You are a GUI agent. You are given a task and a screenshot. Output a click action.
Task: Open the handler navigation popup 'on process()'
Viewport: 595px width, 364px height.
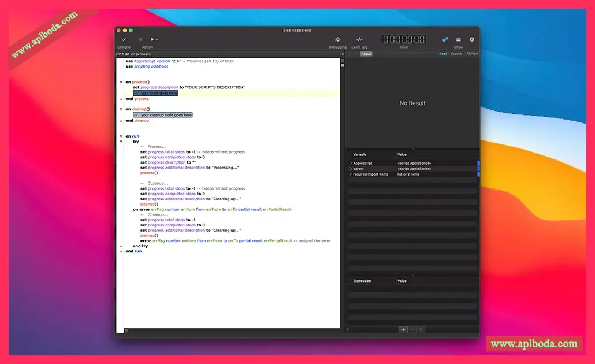pos(141,54)
